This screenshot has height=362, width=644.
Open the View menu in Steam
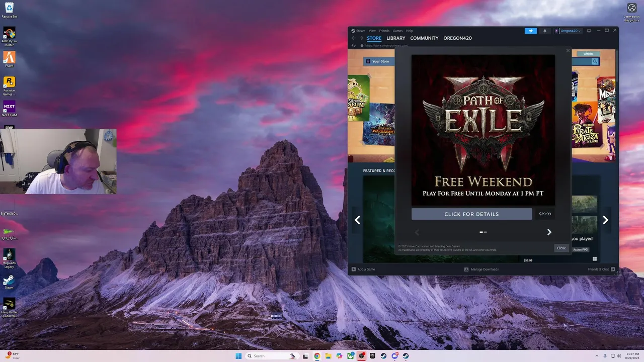pos(372,31)
